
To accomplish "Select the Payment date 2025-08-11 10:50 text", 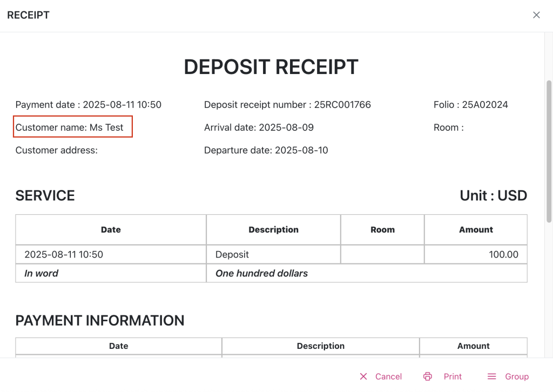I will tap(88, 105).
